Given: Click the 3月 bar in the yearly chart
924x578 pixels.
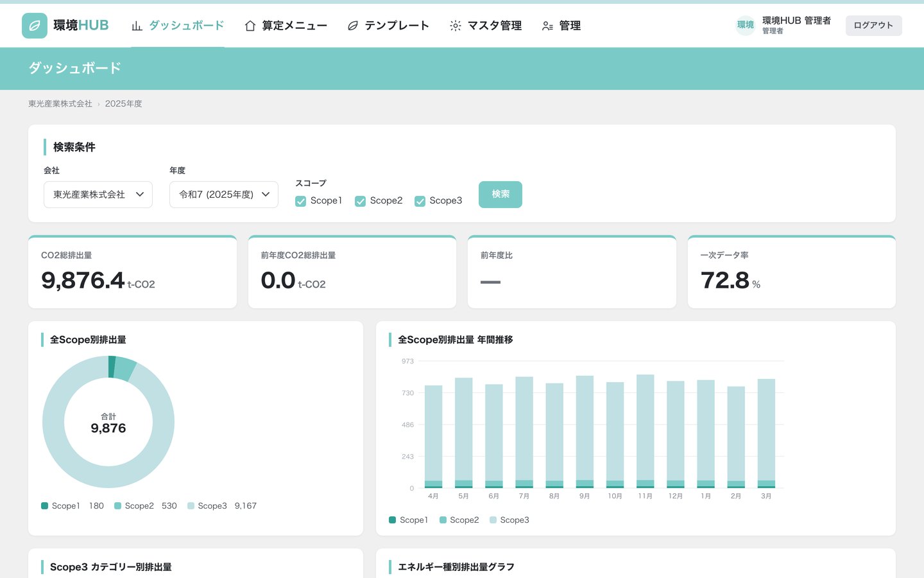Looking at the screenshot, I should click(x=766, y=433).
